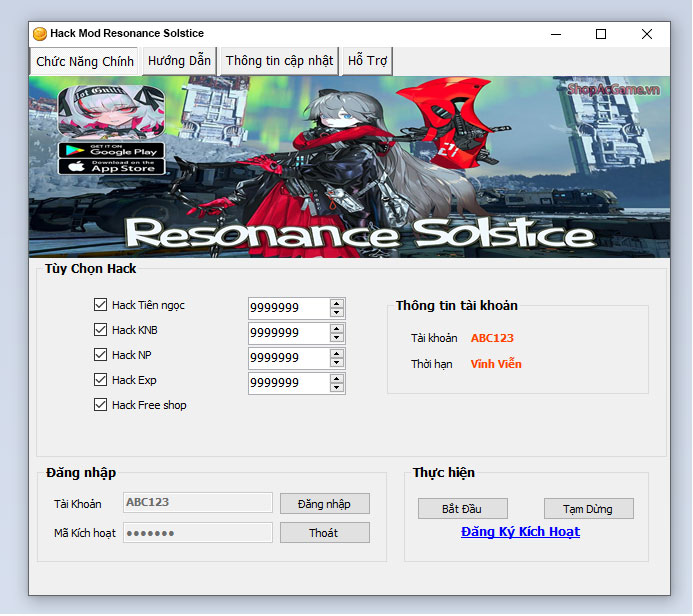Click the Resonance Solstice banner title
Screen dimensions: 693x616
(x=358, y=233)
